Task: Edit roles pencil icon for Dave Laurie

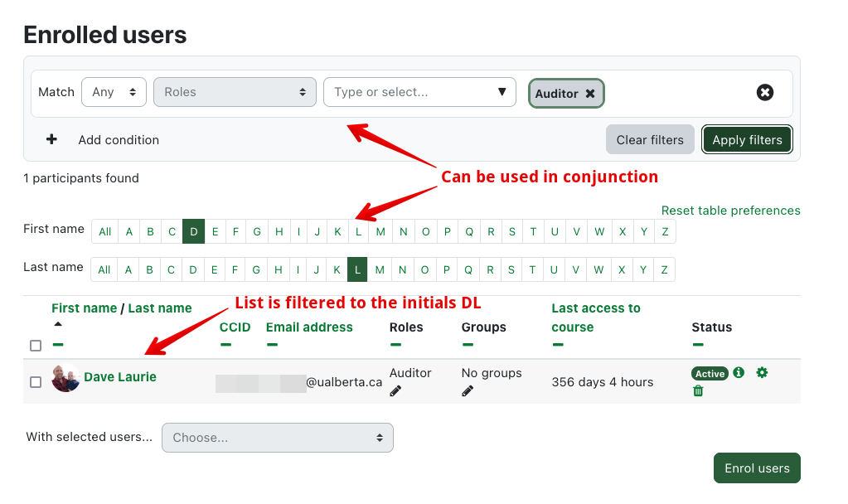Action: 395,390
